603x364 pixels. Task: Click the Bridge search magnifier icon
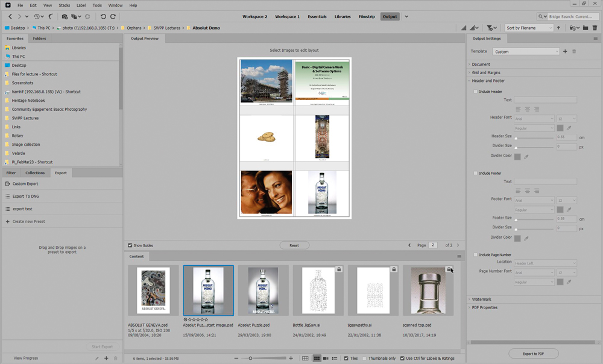click(x=542, y=16)
